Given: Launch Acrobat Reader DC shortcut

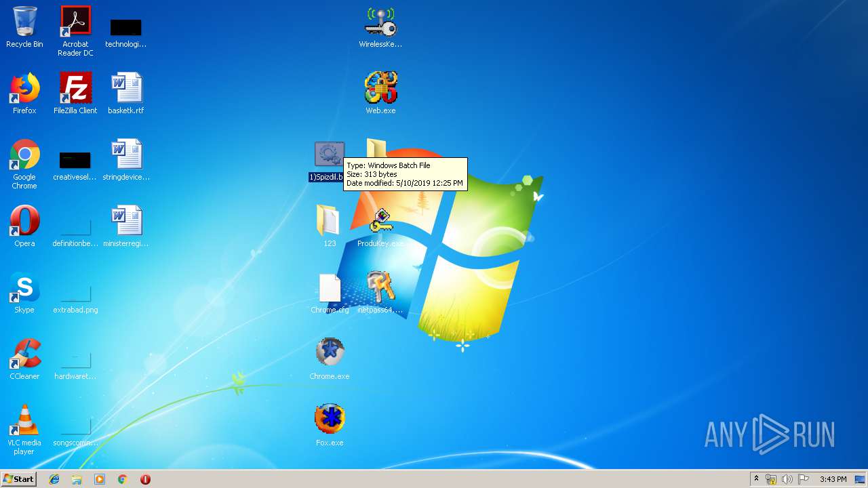Looking at the screenshot, I should click(75, 30).
